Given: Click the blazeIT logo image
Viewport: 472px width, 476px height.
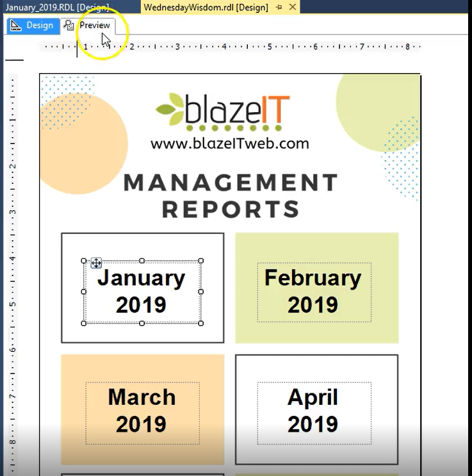Looking at the screenshot, I should 223,111.
